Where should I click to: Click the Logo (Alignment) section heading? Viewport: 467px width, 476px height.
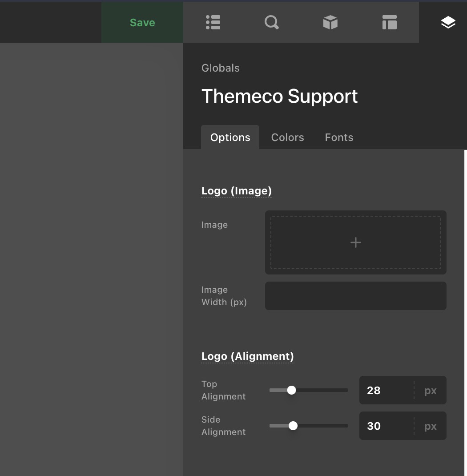pos(247,356)
